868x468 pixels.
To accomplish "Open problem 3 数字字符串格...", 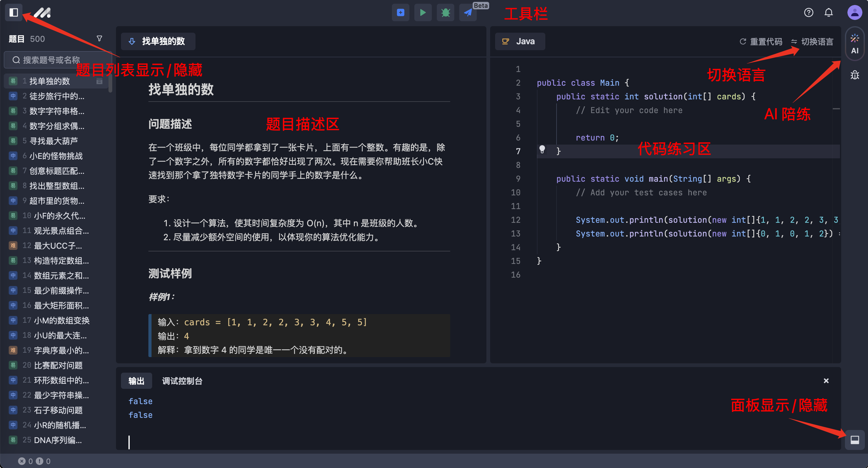I will point(56,111).
